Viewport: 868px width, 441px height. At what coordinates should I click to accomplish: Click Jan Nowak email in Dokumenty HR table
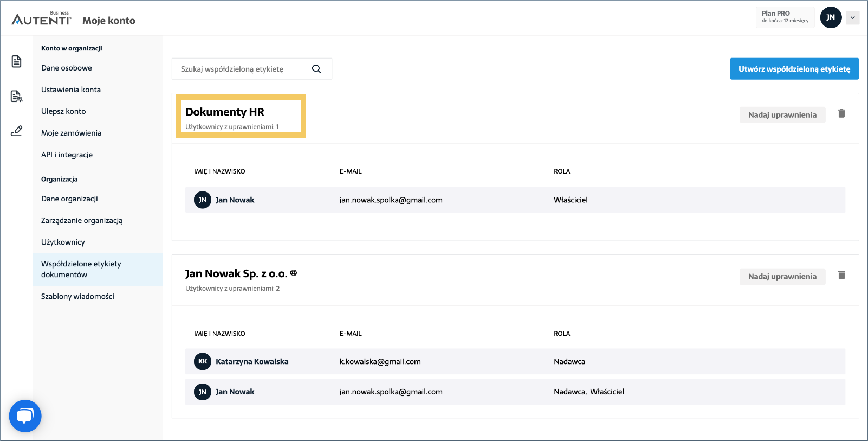(391, 200)
